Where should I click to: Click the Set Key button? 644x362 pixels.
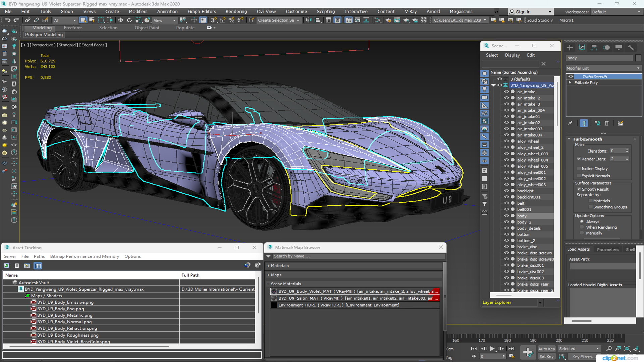pyautogui.click(x=546, y=357)
